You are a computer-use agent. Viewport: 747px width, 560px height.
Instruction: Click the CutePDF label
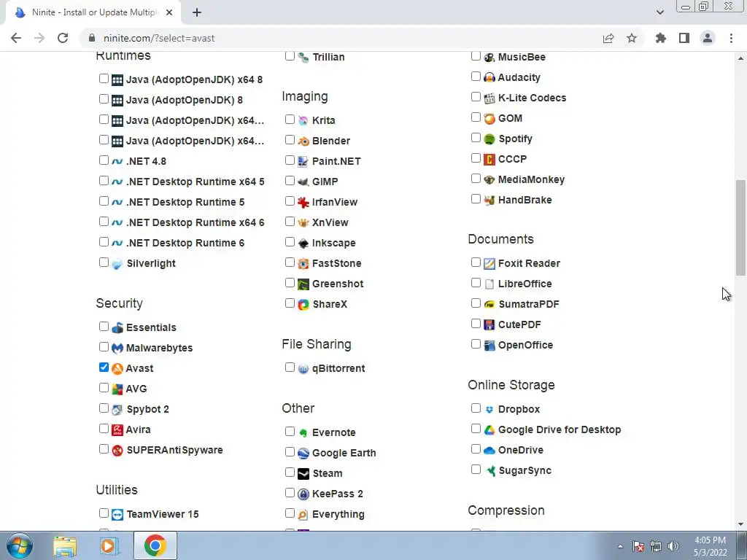point(519,324)
